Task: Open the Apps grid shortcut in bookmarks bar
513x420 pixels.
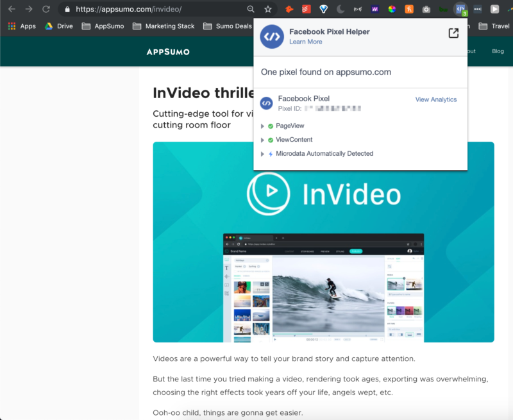Action: [22, 26]
